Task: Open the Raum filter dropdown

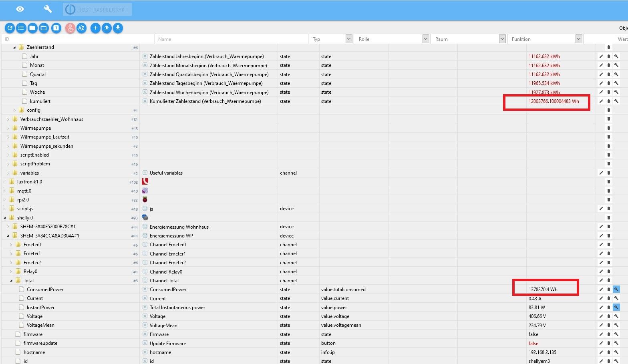Action: (x=502, y=39)
